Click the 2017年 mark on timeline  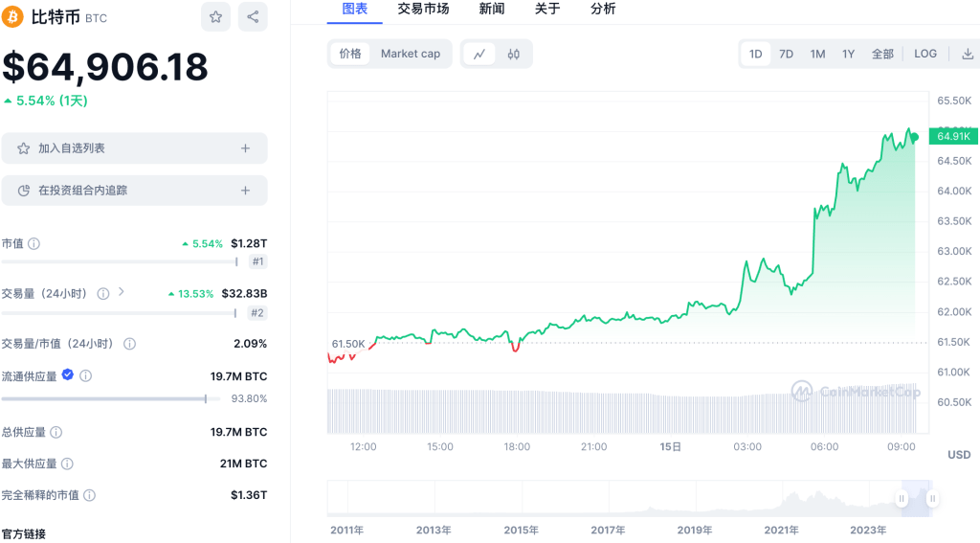(x=608, y=530)
